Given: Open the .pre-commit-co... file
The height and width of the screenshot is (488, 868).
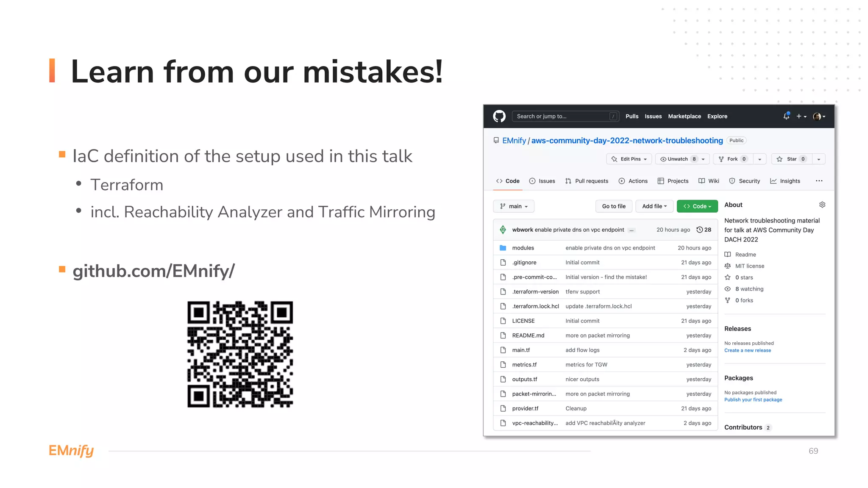Looking at the screenshot, I should [534, 277].
